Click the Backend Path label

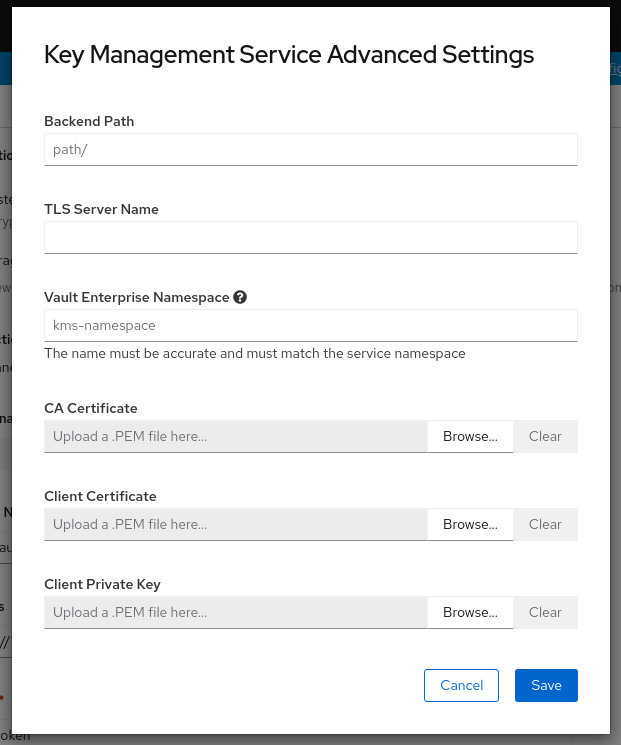coord(89,121)
